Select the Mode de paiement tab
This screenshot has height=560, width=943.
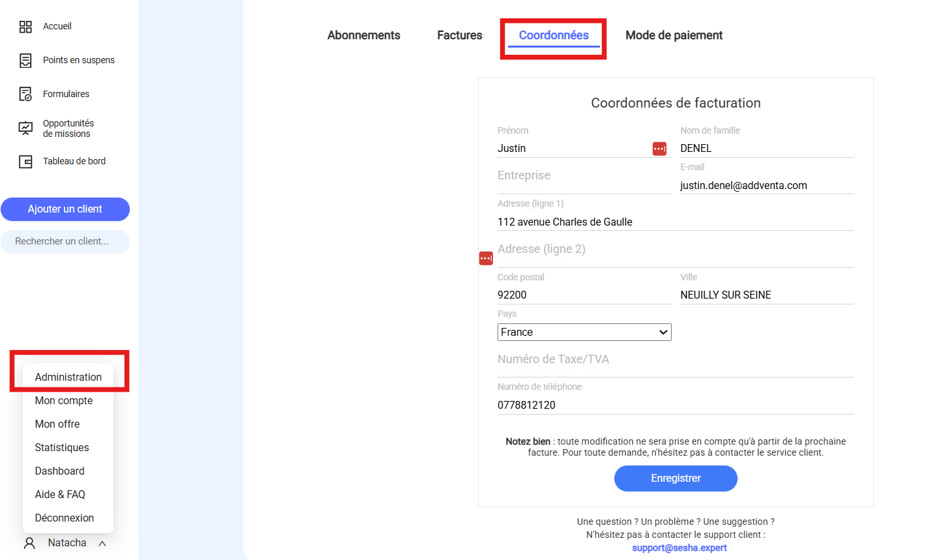674,35
